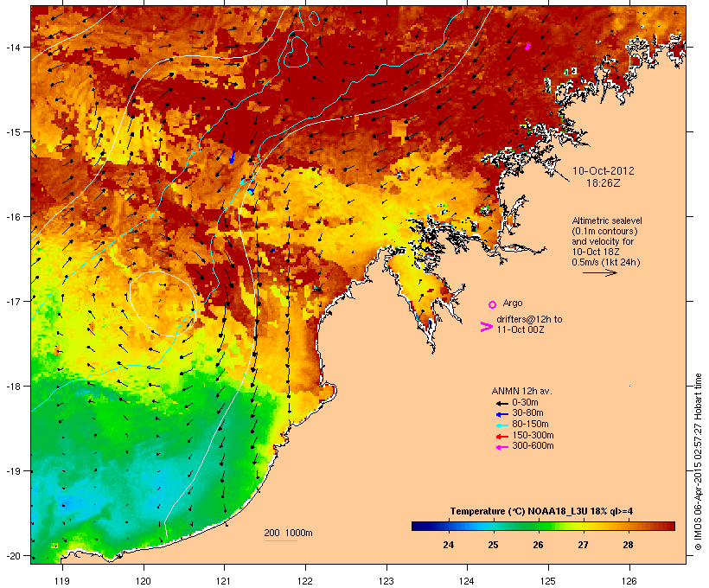The image size is (709, 588).
Task: Click the latitude axis label -17
Action: coord(12,301)
